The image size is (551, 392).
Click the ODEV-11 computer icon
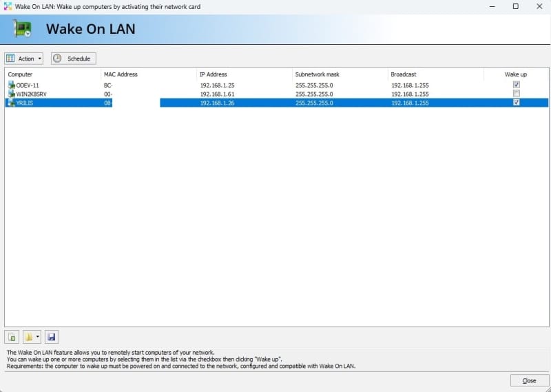coord(11,85)
